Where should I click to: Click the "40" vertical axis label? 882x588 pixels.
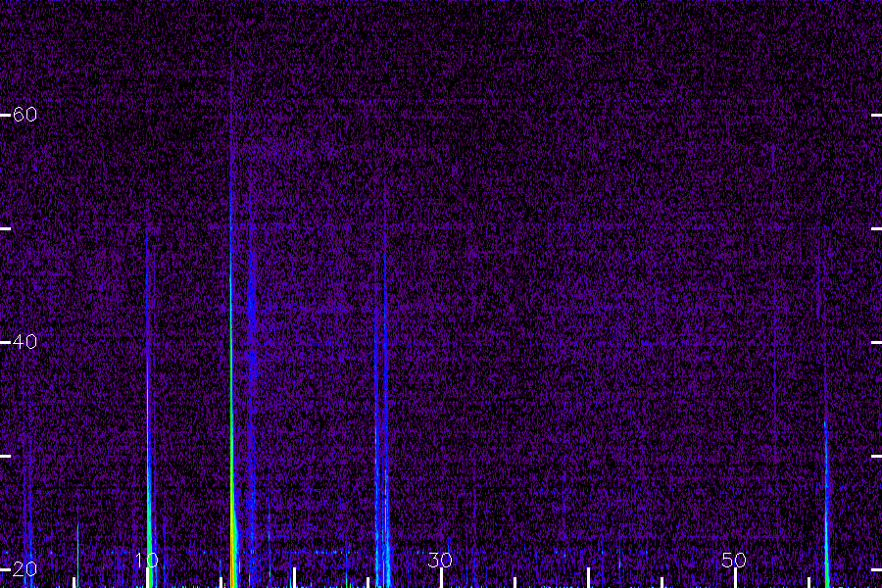coord(24,342)
